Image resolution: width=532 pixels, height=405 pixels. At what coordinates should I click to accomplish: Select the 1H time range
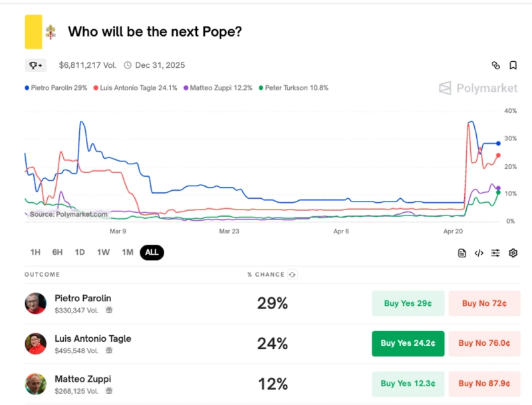(35, 252)
